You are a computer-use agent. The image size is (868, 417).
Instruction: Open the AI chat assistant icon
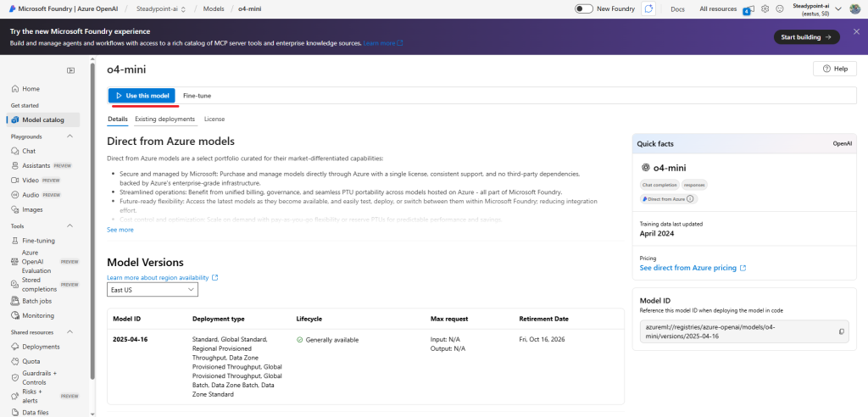[649, 8]
